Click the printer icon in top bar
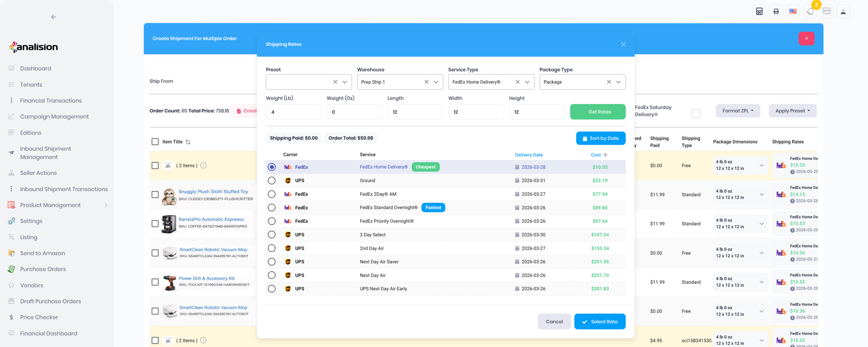This screenshot has width=868, height=347. (776, 12)
